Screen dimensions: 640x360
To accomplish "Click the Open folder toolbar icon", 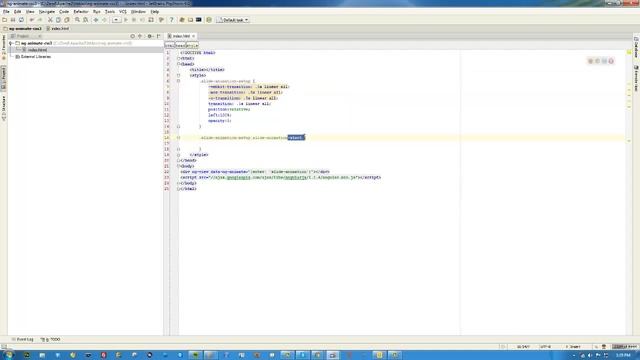I will click(4, 20).
